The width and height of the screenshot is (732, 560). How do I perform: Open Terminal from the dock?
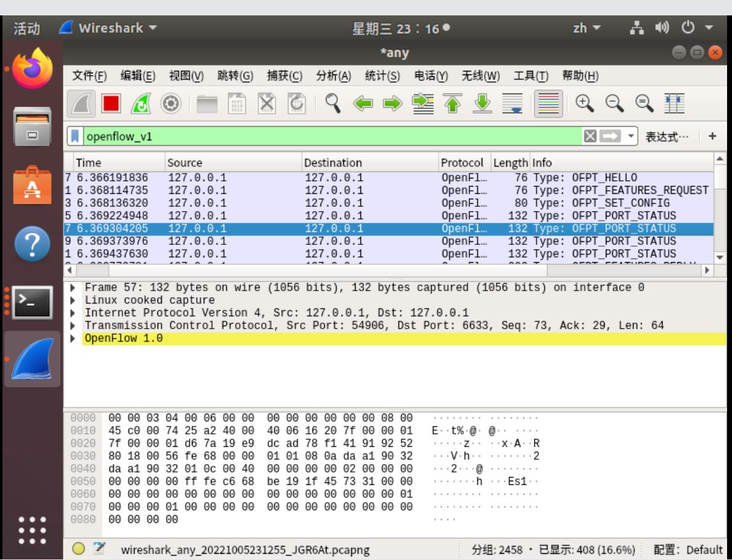pos(32,303)
